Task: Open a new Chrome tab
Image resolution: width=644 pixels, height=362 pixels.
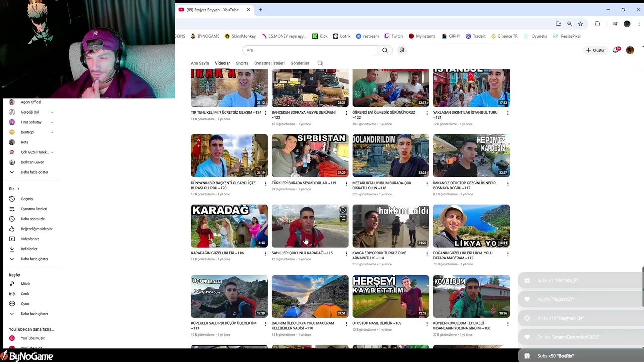Action: tap(260, 10)
